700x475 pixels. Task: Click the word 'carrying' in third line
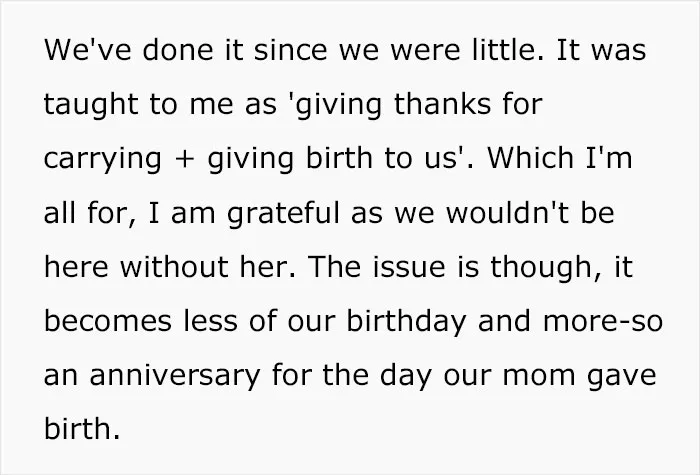(102, 160)
